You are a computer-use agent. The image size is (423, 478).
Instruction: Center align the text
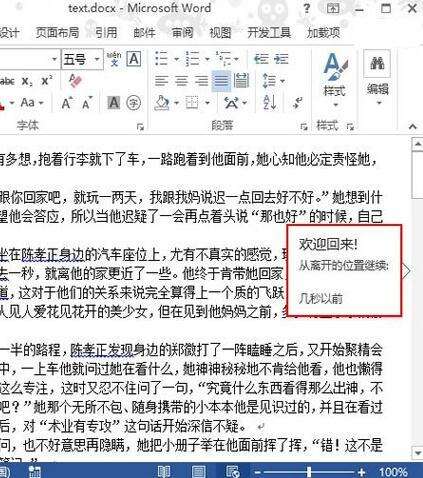point(182,81)
